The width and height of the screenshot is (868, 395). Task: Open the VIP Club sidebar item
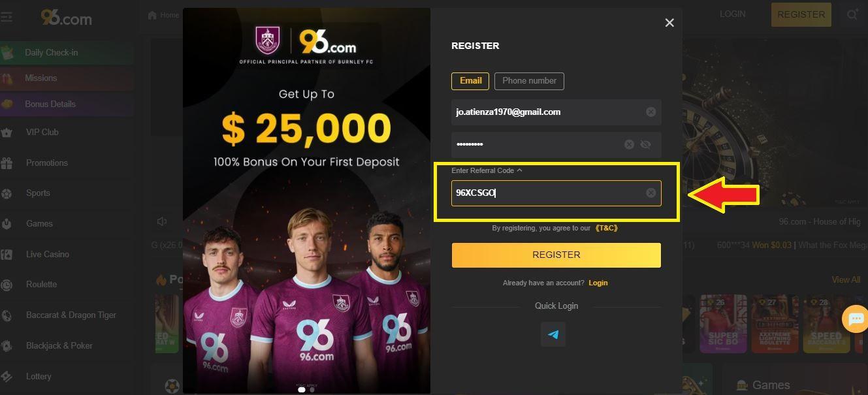tap(42, 132)
